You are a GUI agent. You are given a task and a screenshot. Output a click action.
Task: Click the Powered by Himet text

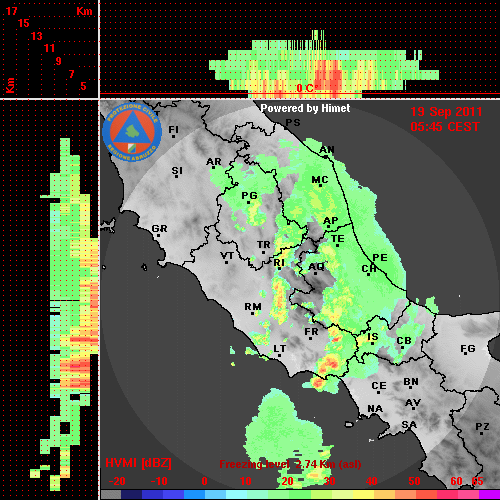(305, 108)
